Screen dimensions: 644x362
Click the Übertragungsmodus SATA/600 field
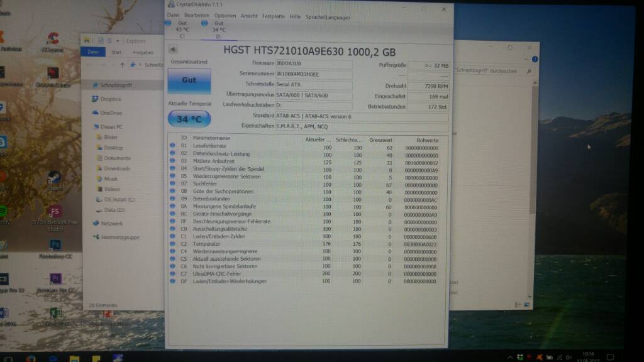(314, 96)
